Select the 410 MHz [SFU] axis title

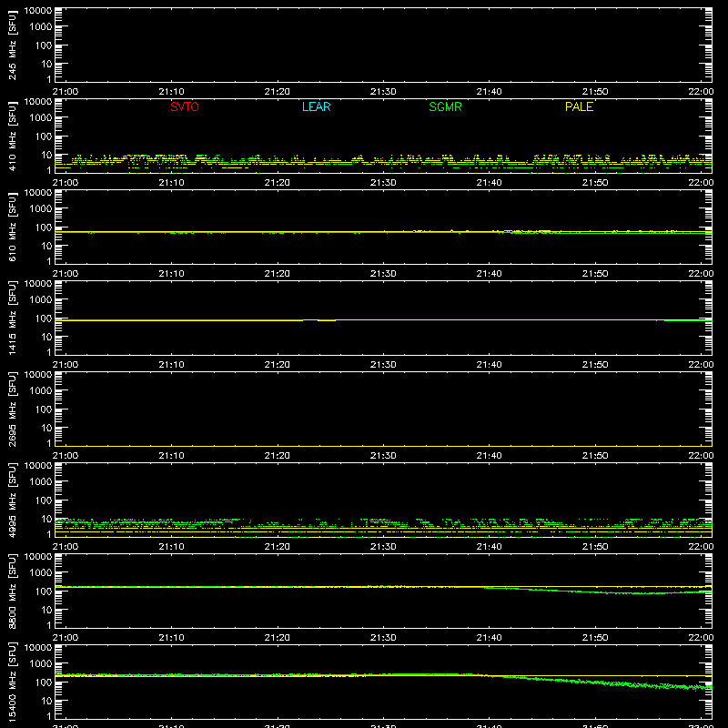[x=13, y=136]
